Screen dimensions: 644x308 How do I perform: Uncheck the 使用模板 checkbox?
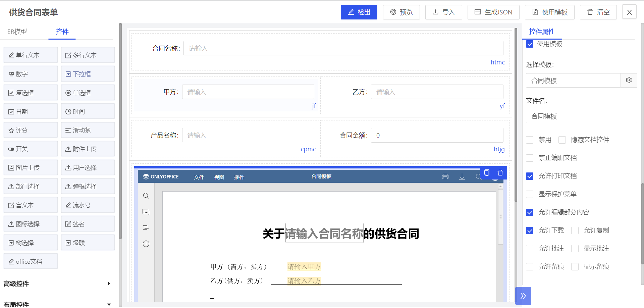pos(530,44)
